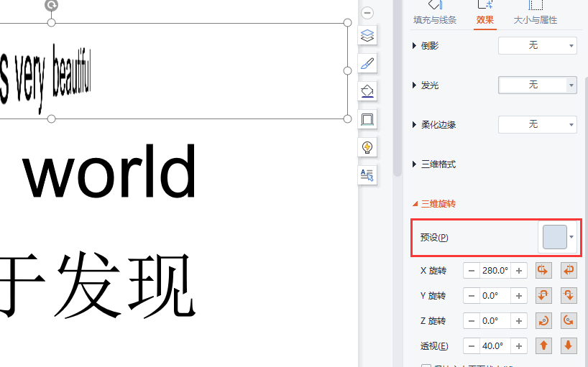Increase 透视 value with plus
The width and height of the screenshot is (588, 367).
pos(519,345)
